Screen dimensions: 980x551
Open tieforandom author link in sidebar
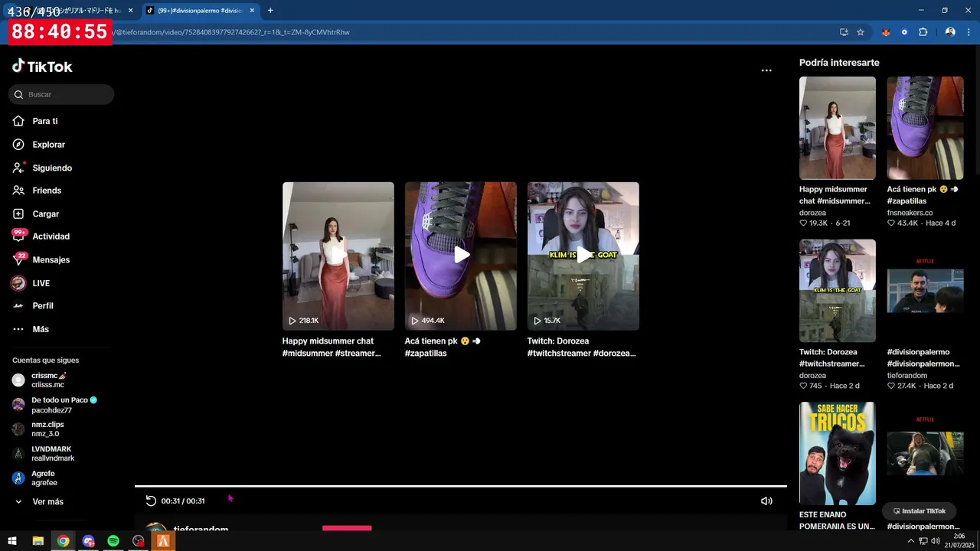pyautogui.click(x=907, y=375)
